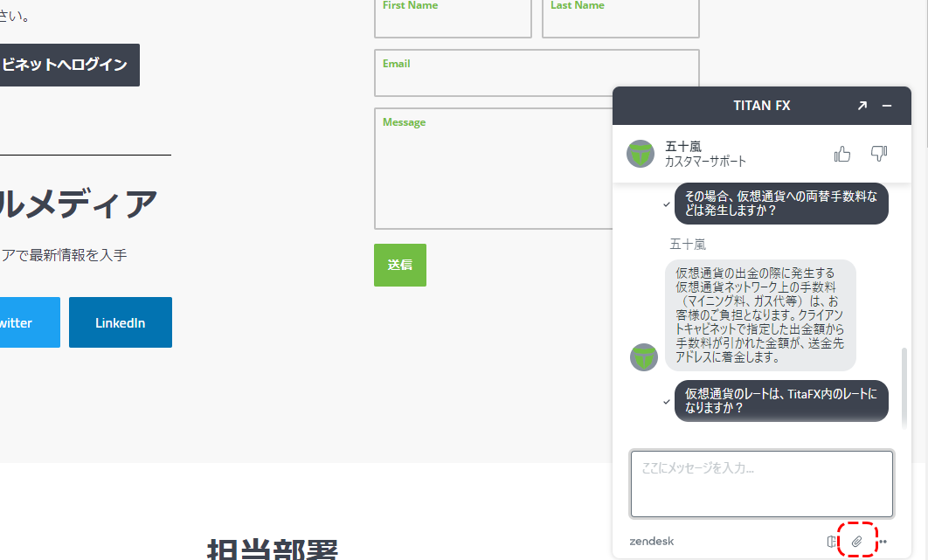Click the 送信 submit button
This screenshot has width=928, height=560.
pos(400,266)
